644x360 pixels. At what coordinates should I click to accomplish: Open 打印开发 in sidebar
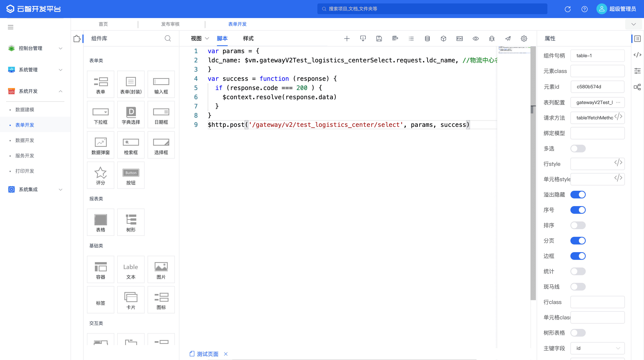click(x=25, y=171)
